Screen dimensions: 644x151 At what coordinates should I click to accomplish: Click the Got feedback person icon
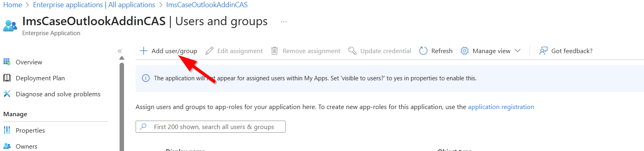coord(543,51)
